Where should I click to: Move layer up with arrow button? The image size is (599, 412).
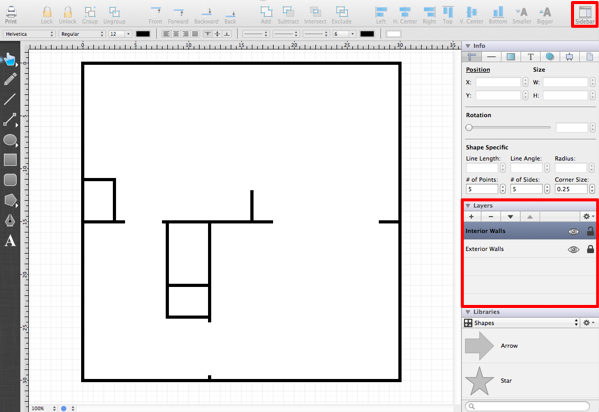[530, 217]
